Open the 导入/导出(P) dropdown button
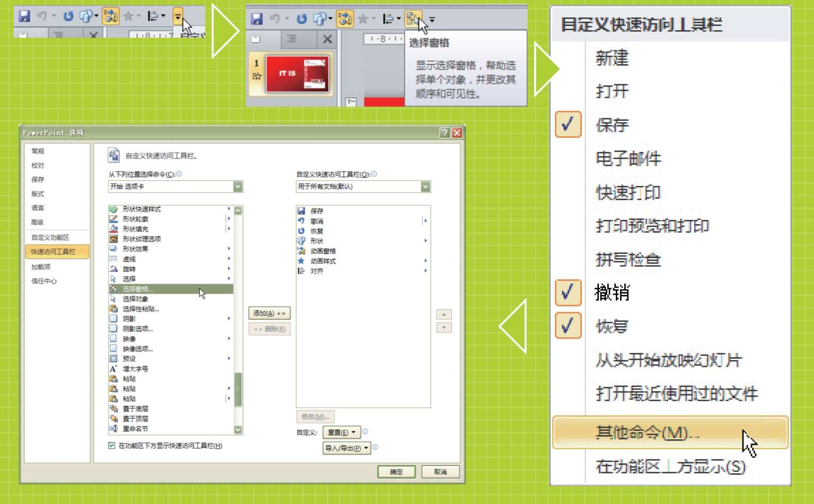This screenshot has width=814, height=504. click(347, 448)
